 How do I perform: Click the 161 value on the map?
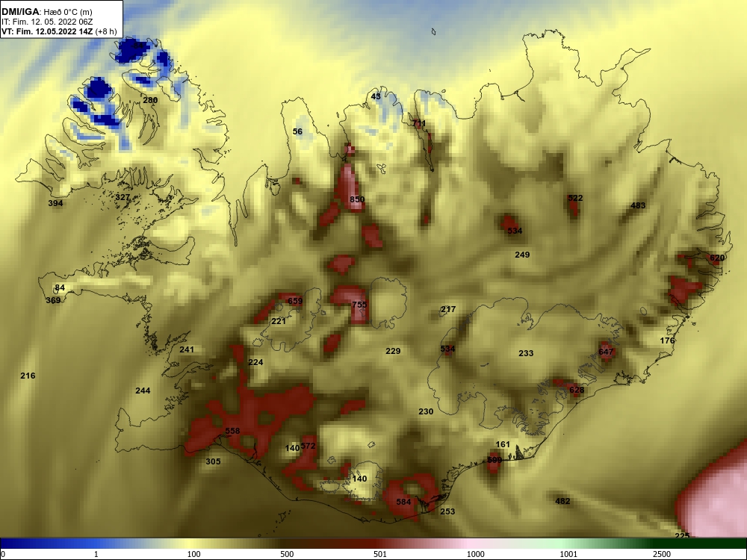(x=503, y=445)
